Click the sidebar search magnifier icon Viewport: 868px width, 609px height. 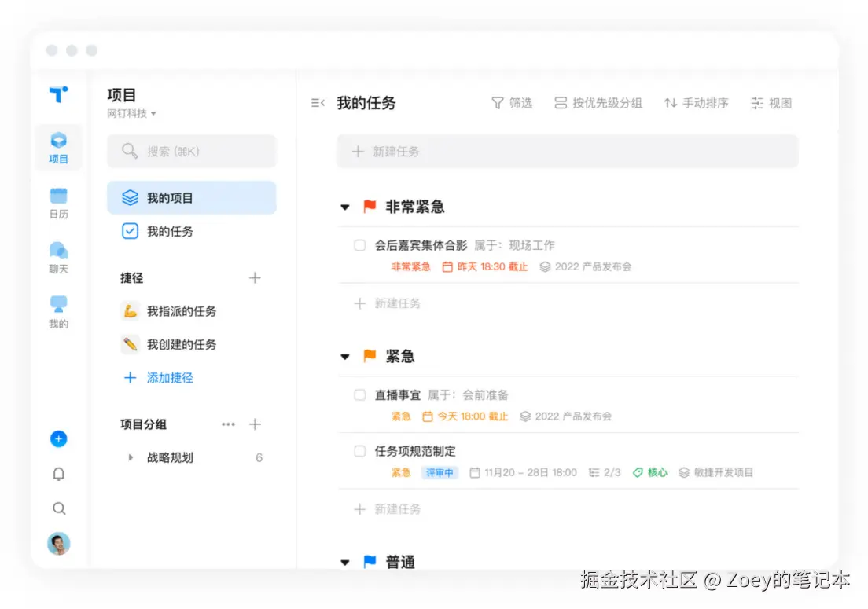point(59,508)
